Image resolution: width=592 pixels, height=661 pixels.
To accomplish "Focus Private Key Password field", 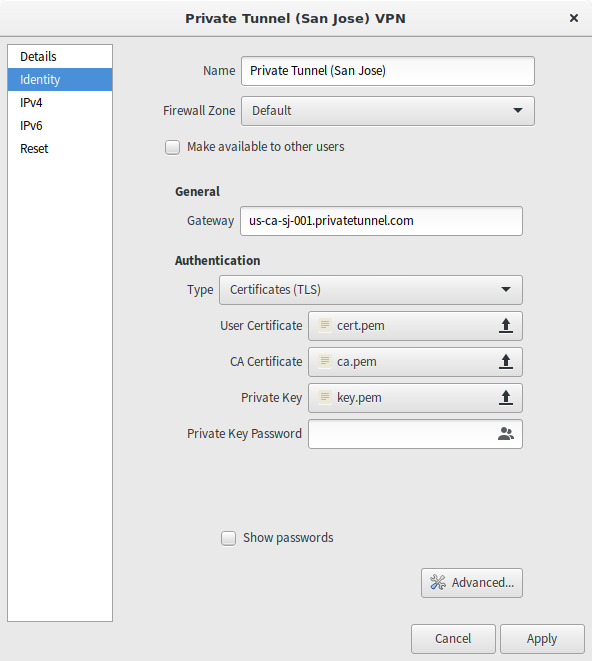I will [x=415, y=434].
